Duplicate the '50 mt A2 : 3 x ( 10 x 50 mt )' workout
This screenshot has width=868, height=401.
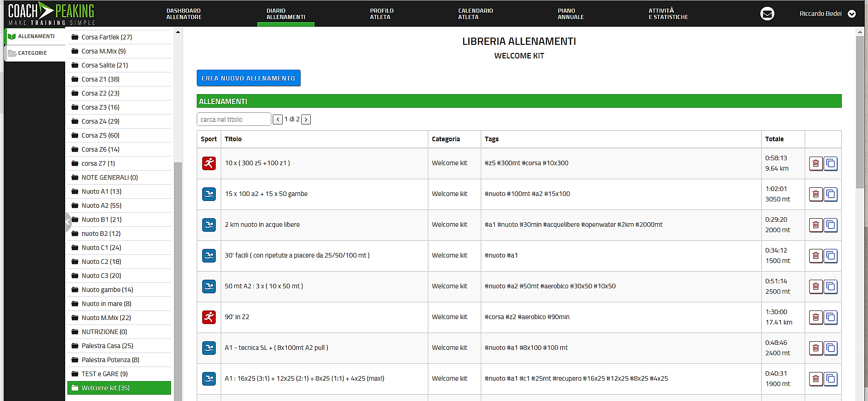point(830,286)
